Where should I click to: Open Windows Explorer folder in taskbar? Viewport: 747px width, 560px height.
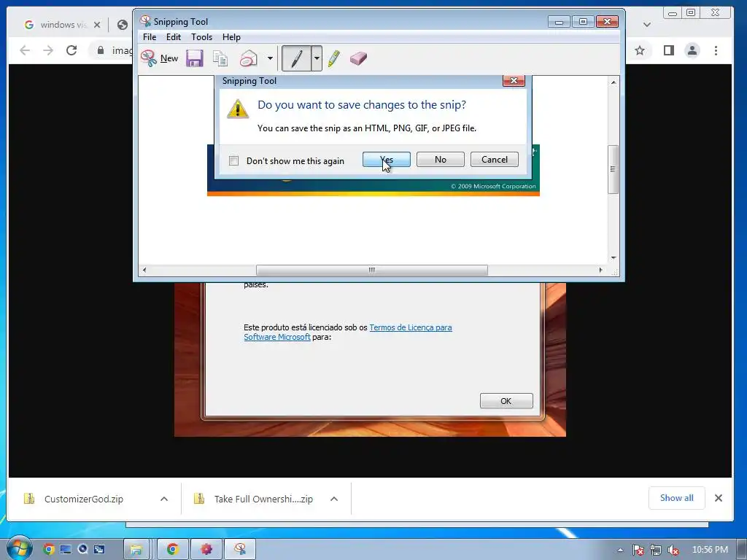point(136,550)
